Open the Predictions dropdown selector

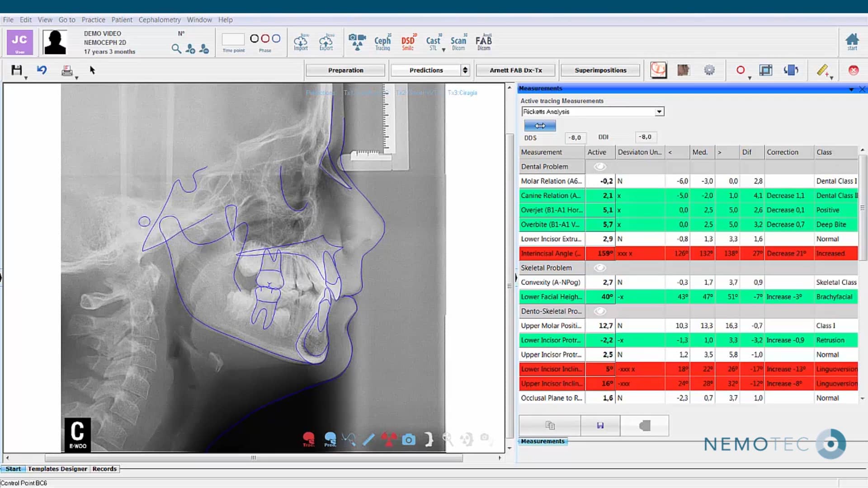click(x=465, y=70)
